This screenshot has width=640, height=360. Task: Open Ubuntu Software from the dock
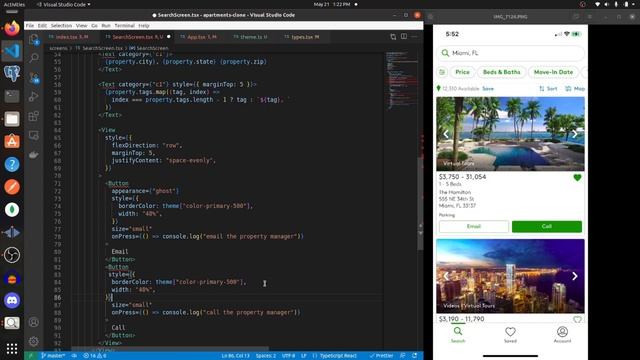tap(12, 142)
